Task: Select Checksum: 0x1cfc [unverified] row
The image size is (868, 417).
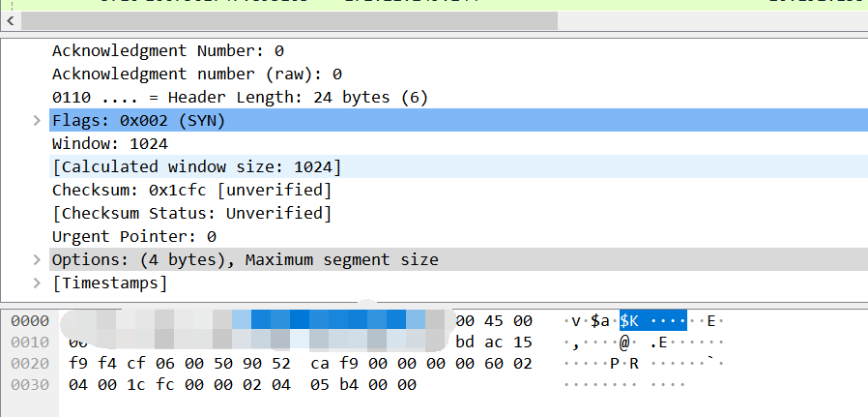Action: point(191,191)
